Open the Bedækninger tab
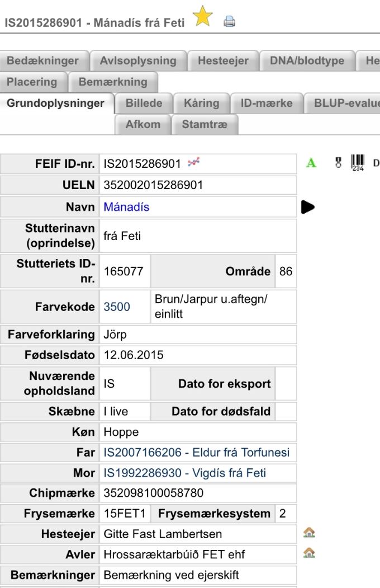The height and width of the screenshot is (588, 380). click(x=43, y=61)
